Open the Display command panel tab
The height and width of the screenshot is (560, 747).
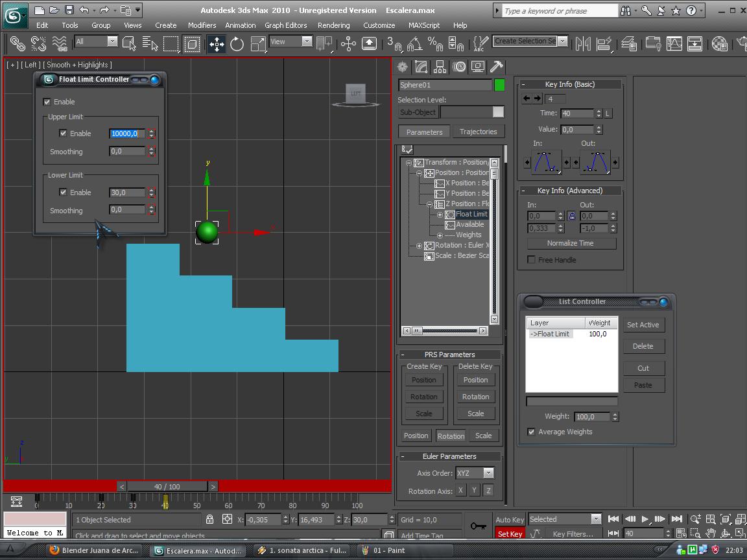[x=478, y=67]
